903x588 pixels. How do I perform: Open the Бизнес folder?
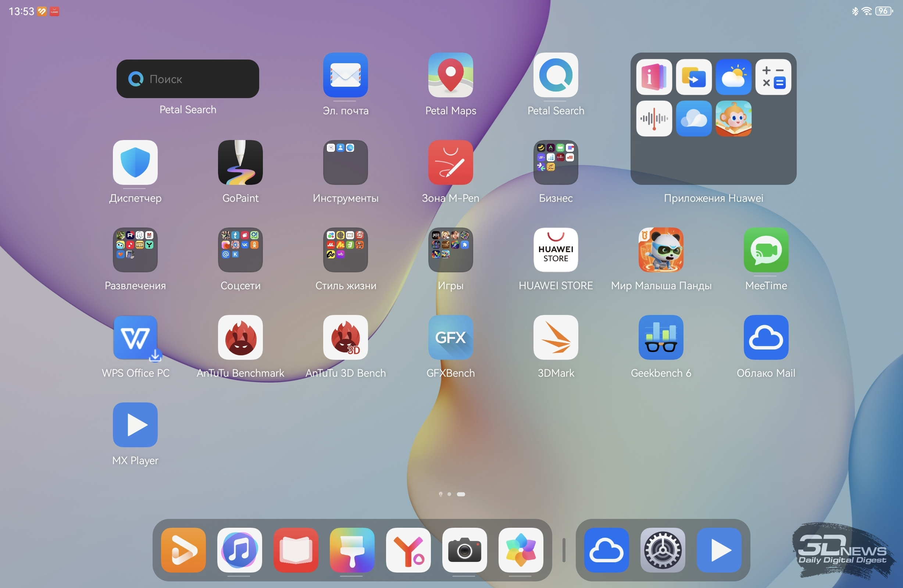pyautogui.click(x=556, y=162)
